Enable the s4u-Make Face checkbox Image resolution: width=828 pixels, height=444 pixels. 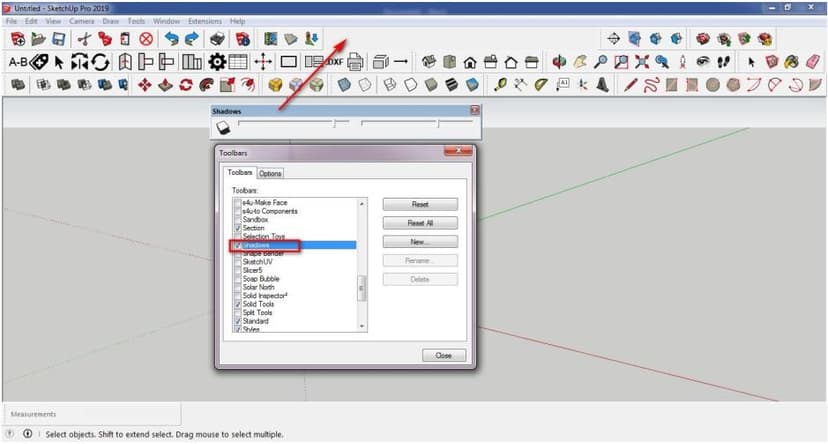coord(238,203)
